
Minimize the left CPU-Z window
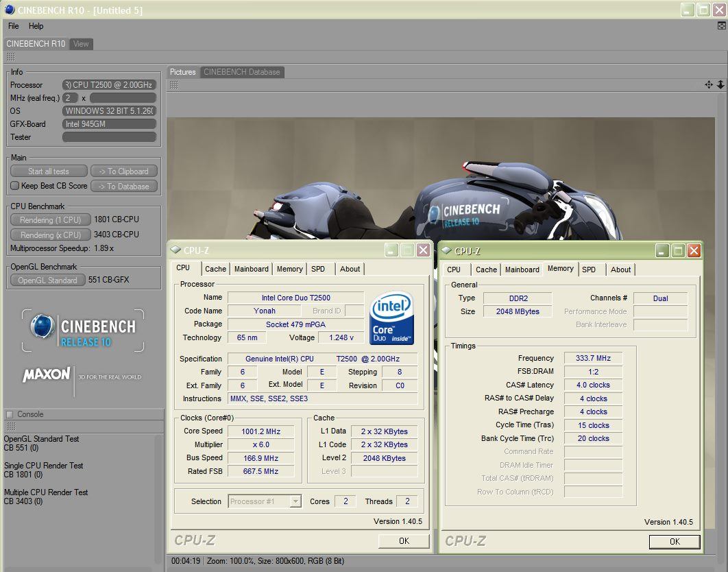tap(391, 250)
